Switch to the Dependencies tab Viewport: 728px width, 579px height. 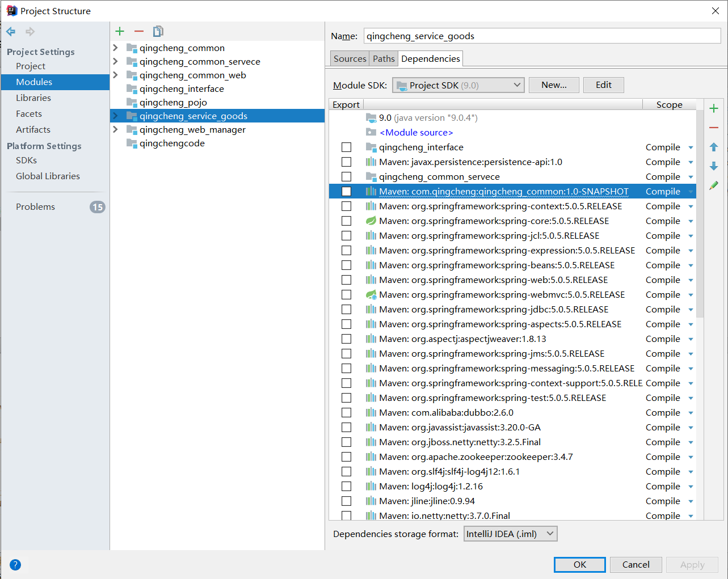pos(431,58)
